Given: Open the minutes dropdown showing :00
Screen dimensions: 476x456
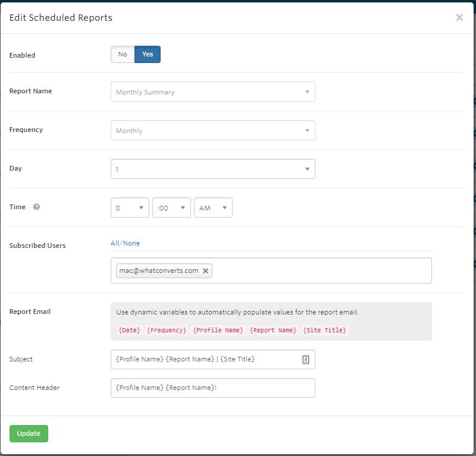Looking at the screenshot, I should [x=171, y=207].
